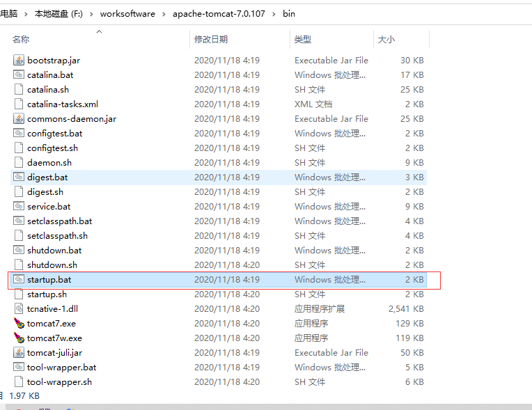The height and width of the screenshot is (410, 532).
Task: Select the daemon.sh file icon
Action: click(19, 162)
